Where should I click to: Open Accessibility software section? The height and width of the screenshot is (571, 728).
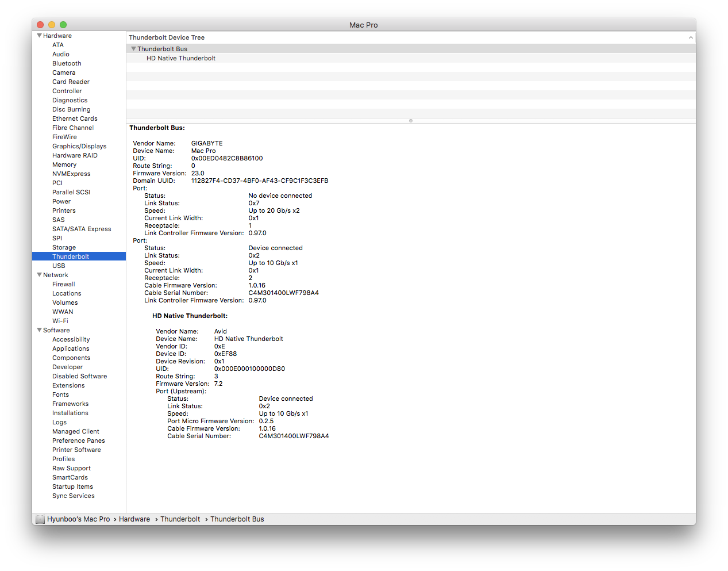pyautogui.click(x=71, y=339)
